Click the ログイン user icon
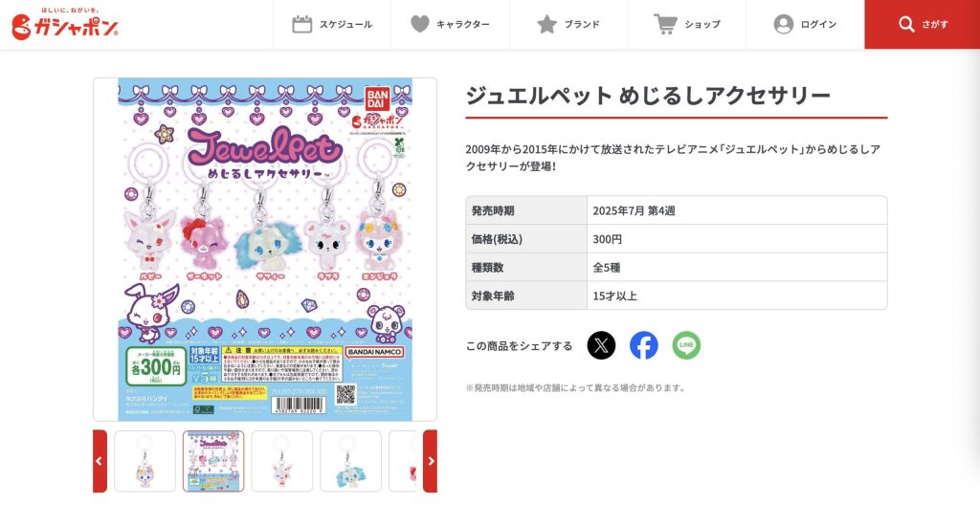The image size is (980, 526). click(x=783, y=24)
